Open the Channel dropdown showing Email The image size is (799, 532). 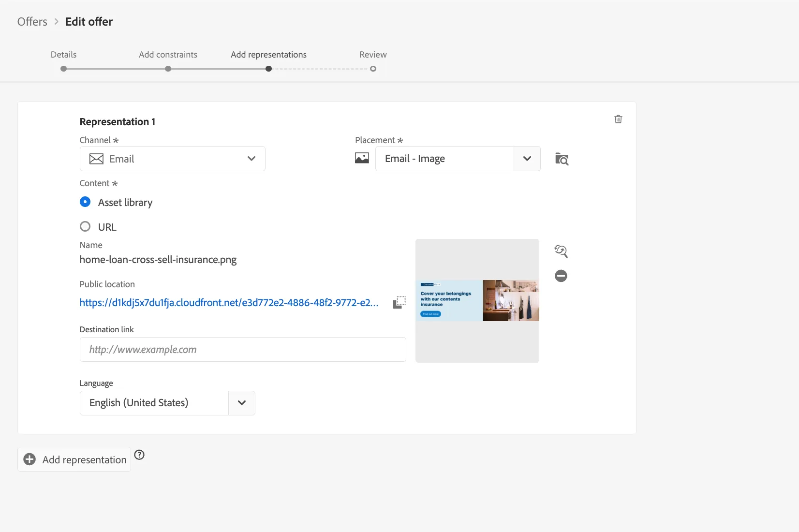(173, 159)
